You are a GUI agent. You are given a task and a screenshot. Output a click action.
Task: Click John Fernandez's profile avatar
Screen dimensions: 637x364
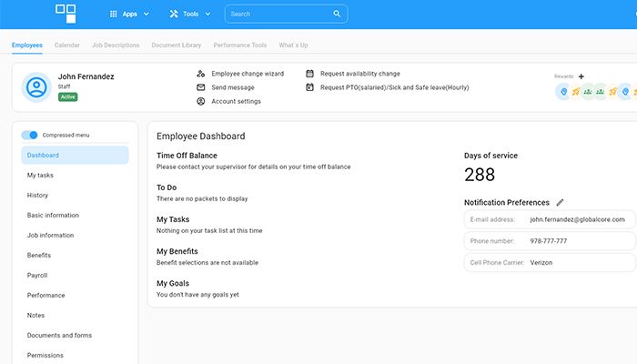[36, 86]
